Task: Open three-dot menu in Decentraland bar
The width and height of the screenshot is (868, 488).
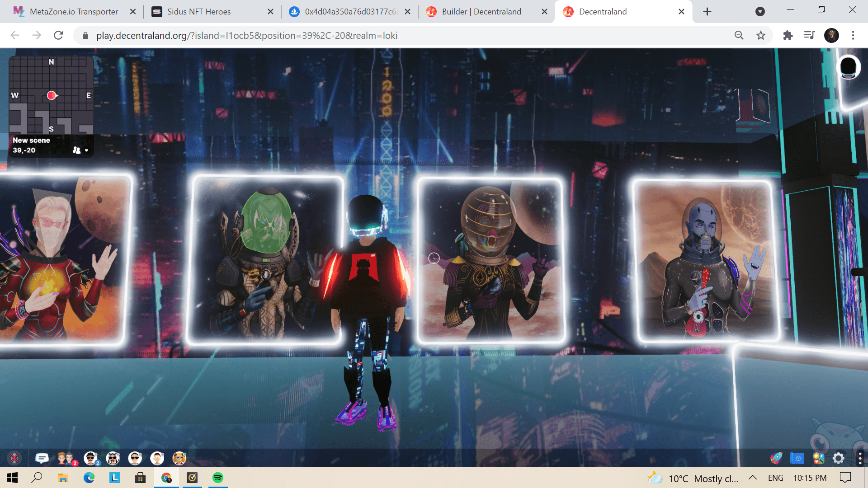Action: (860, 458)
